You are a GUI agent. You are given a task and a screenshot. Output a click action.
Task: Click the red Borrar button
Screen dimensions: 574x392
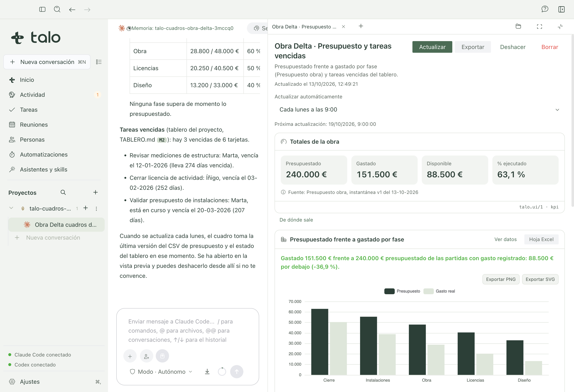tap(549, 47)
